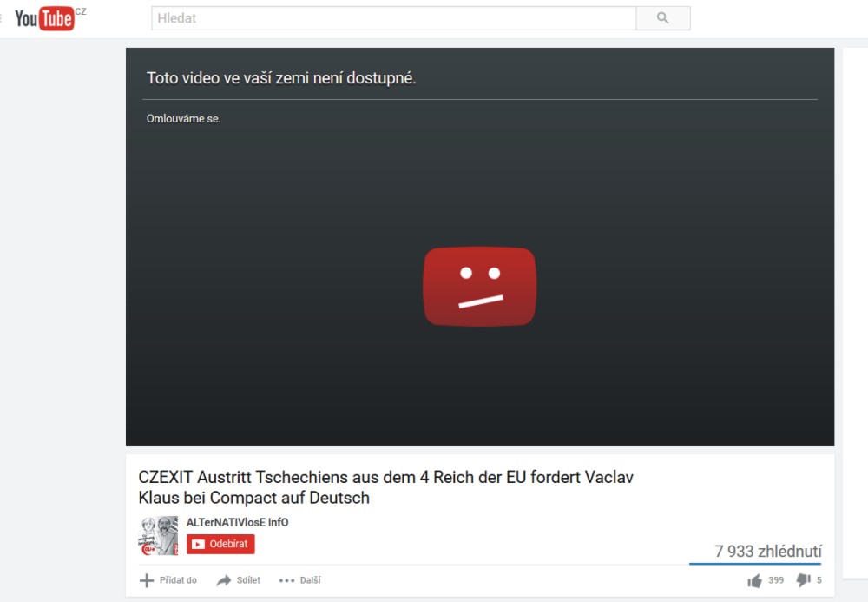Open the ALTerNATIVlosE InfO channel name link
This screenshot has width=868, height=602.
click(237, 522)
